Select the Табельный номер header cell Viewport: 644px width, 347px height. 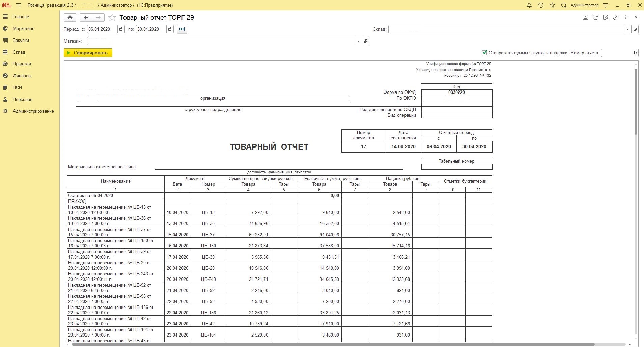pos(456,161)
